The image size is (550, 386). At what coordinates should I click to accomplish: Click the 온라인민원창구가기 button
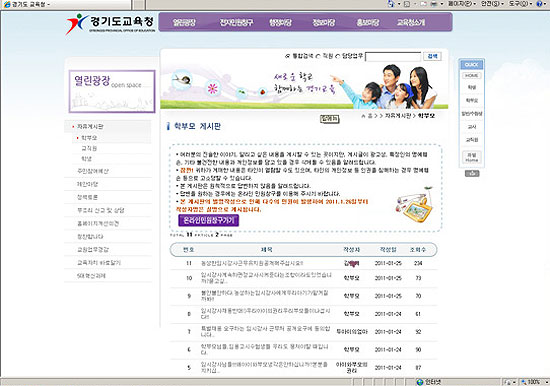coord(209,220)
